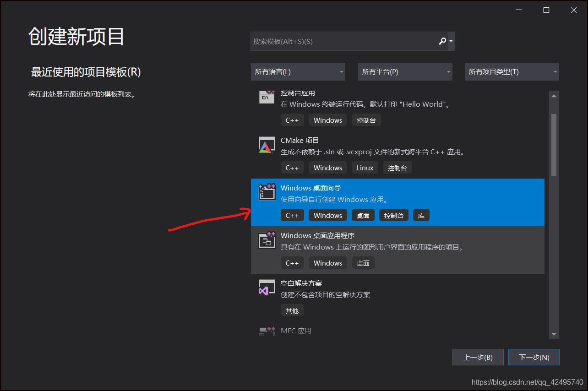Click the MFC 应用 template icon
Viewport: 588px width, 391px height.
[x=267, y=331]
